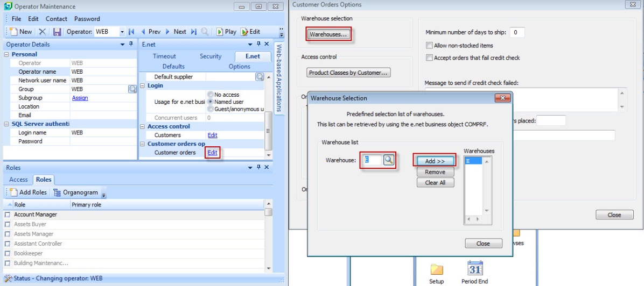Click the Minimum number of days field

pyautogui.click(x=516, y=32)
